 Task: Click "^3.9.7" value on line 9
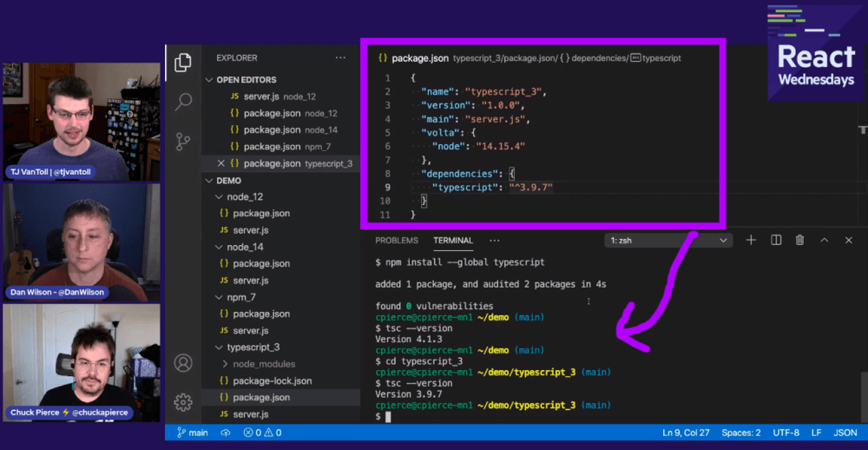click(531, 188)
